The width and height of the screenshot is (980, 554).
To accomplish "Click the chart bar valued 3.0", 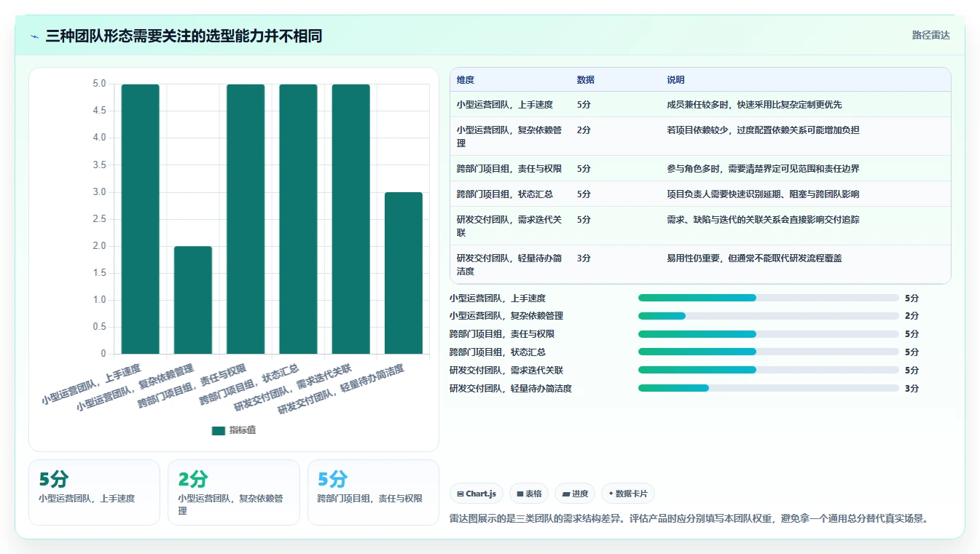I will 404,273.
